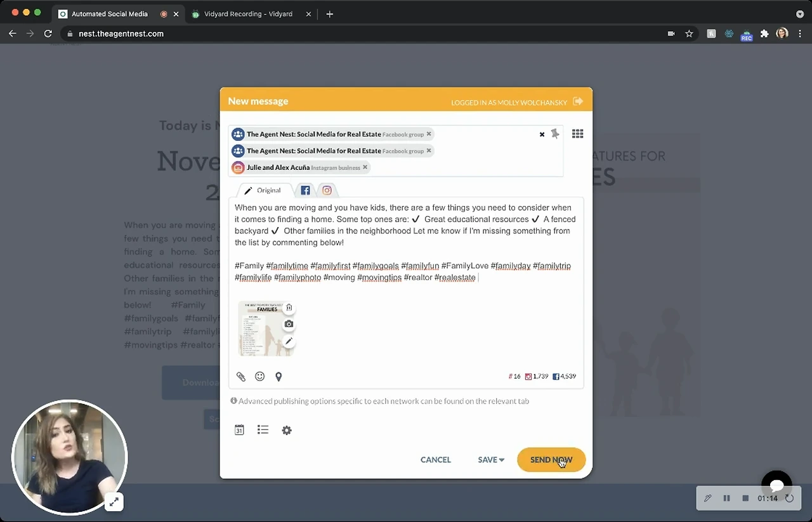Log out using the arrow icon beside Molly Wolchansky
The image size is (812, 522).
coord(577,101)
